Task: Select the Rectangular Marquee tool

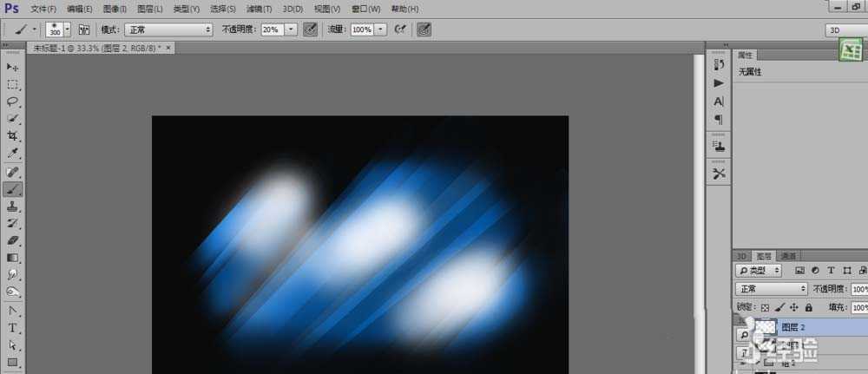Action: point(13,84)
